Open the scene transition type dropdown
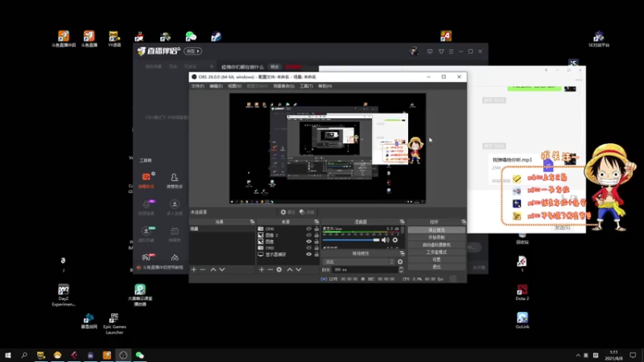Image resolution: width=644 pixels, height=362 pixels. (358, 262)
